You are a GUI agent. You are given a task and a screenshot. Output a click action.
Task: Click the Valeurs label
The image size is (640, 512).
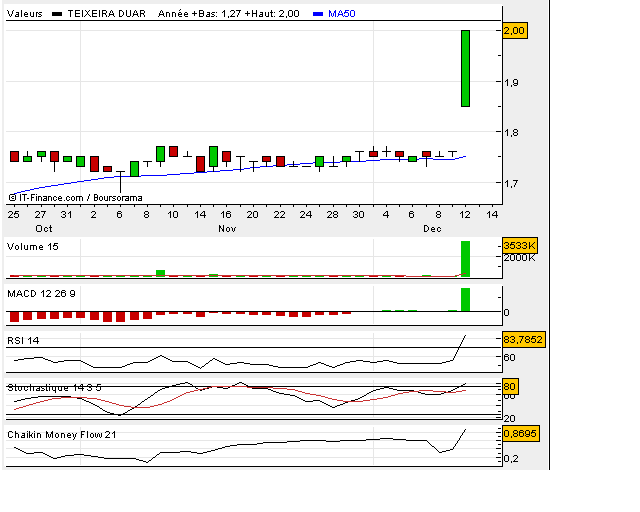(24, 13)
